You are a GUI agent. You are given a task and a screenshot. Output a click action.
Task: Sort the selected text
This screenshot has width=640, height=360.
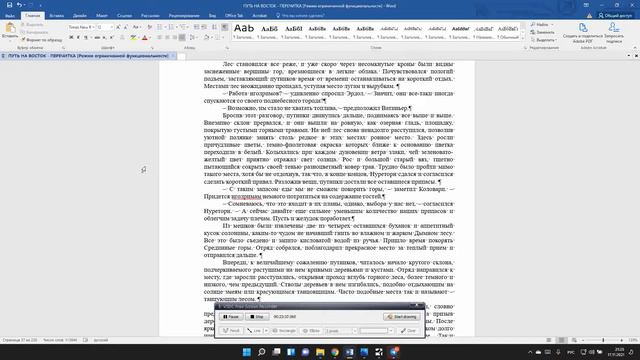214,27
